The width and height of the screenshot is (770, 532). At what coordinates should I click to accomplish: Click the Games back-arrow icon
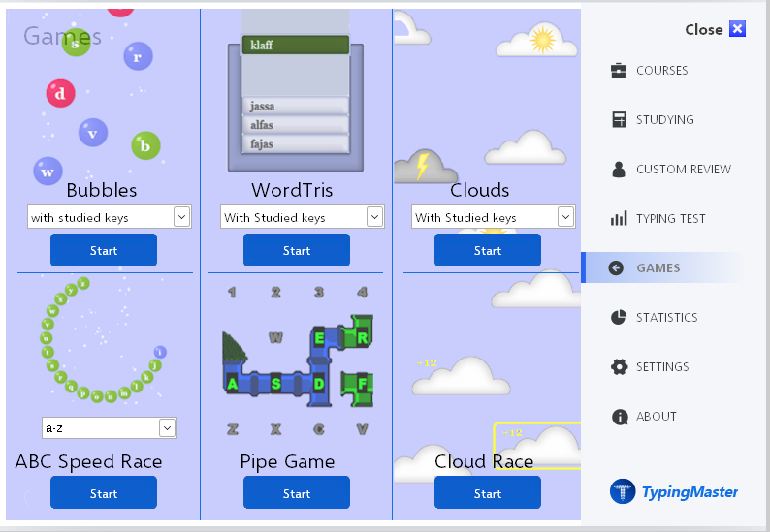(616, 268)
